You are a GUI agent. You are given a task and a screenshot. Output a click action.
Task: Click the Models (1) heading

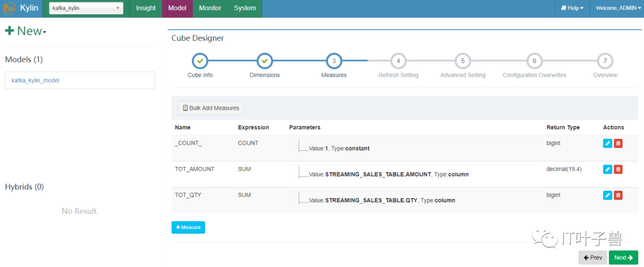coord(24,60)
